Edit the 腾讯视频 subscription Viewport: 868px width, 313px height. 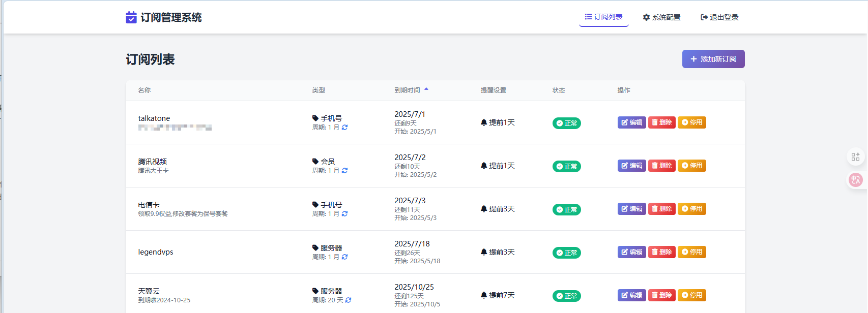tap(631, 166)
